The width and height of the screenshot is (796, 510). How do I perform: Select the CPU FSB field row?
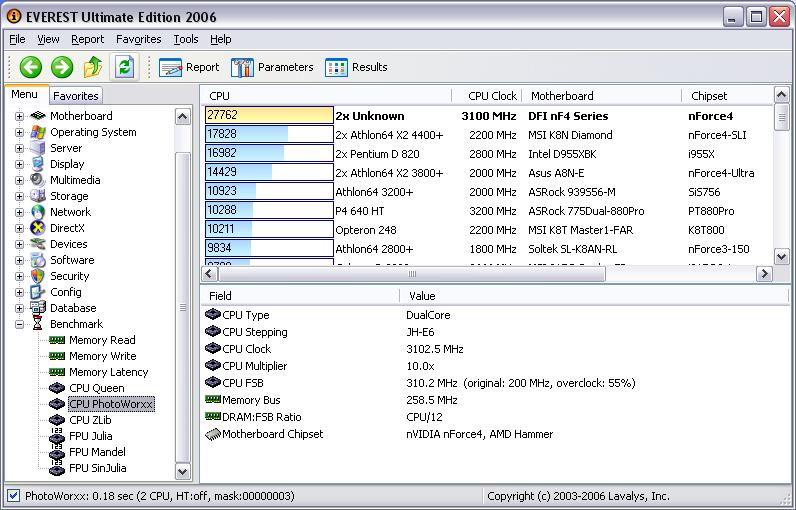495,383
